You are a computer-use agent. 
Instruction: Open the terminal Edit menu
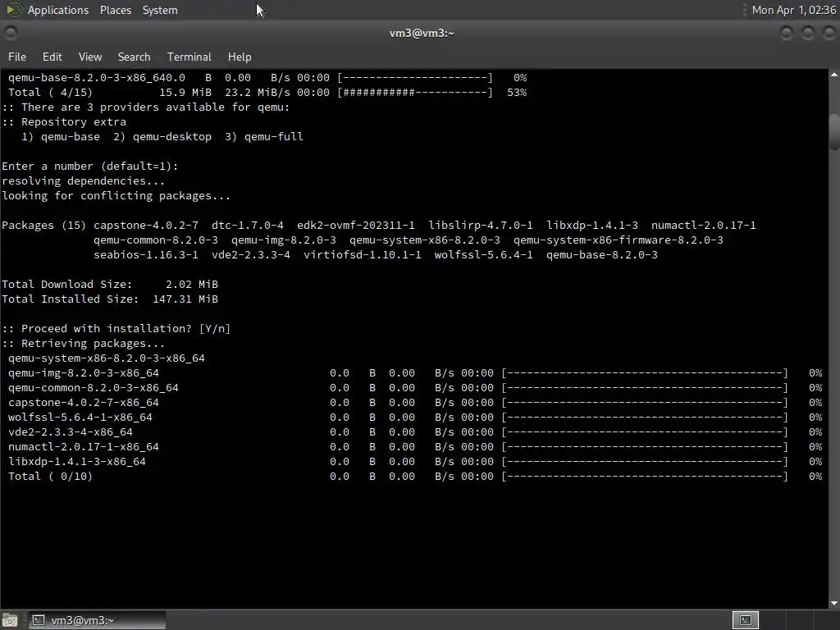coord(52,57)
